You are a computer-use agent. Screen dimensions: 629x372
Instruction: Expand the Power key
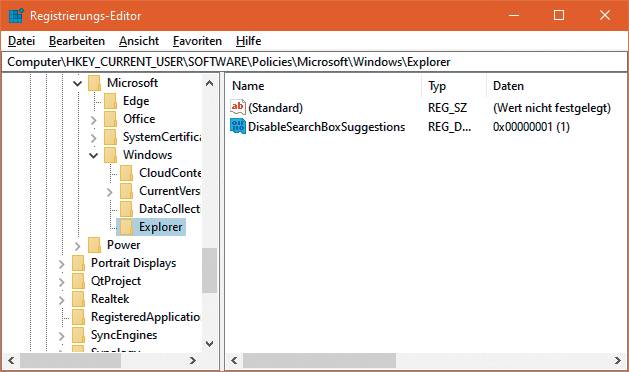click(77, 246)
